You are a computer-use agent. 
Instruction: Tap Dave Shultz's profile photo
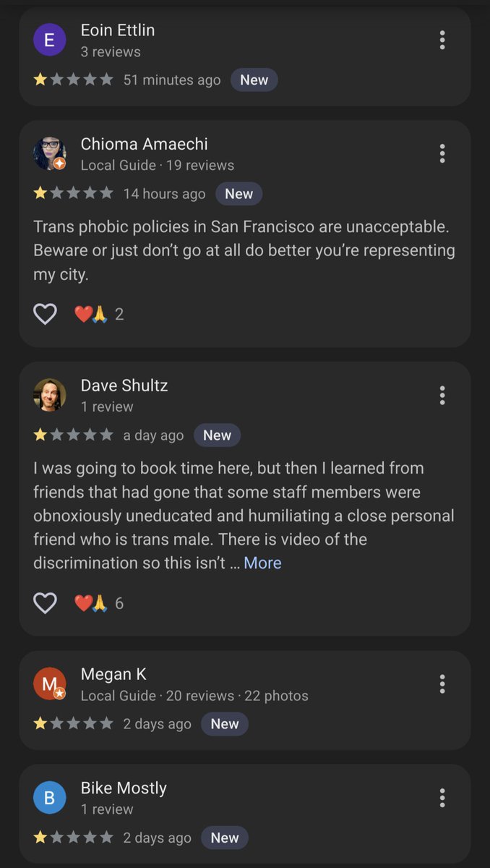50,395
